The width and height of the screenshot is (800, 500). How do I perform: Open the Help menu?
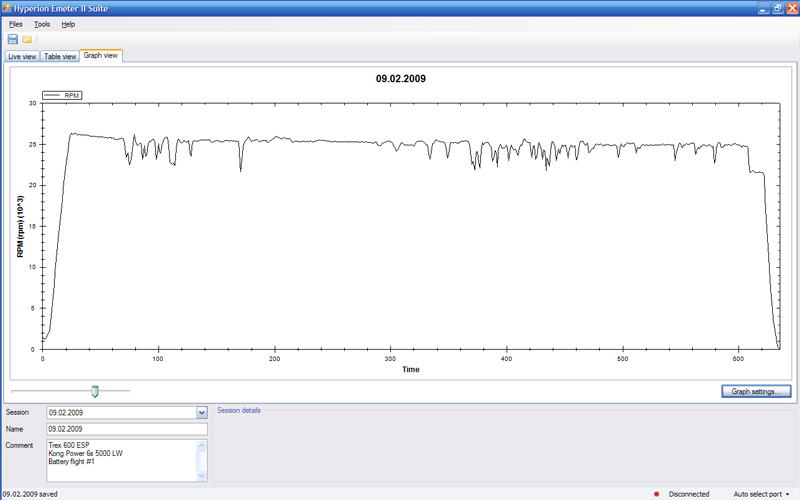pyautogui.click(x=68, y=23)
